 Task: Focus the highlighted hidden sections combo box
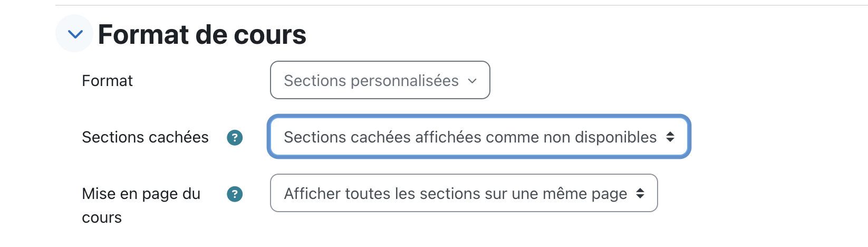pos(479,137)
